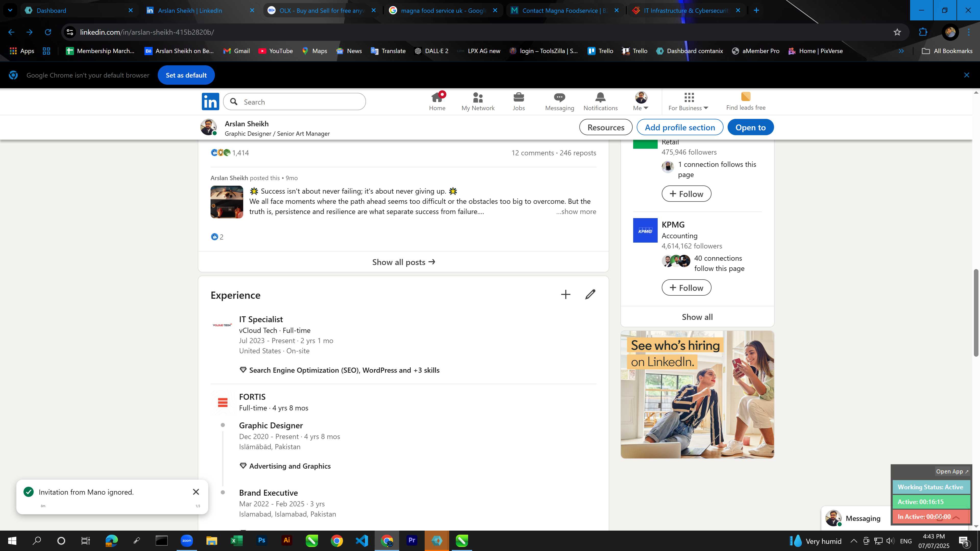Open Illustrator from taskbar

286,540
